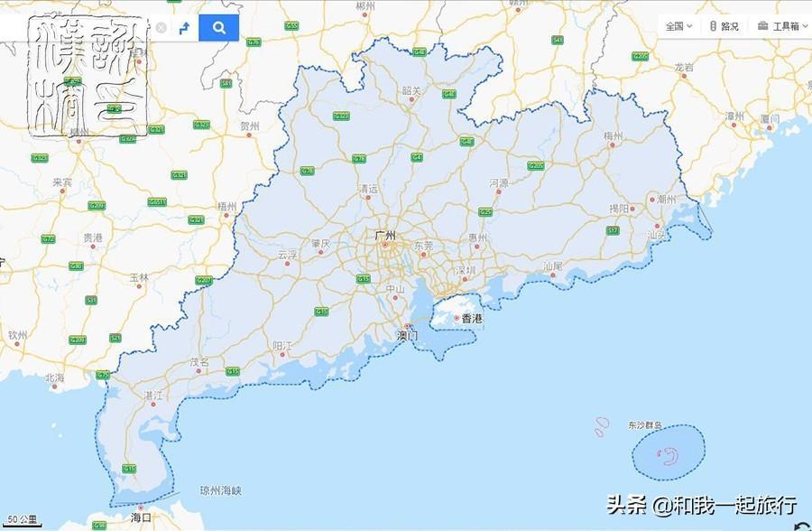Click the 海口 city label
The image size is (812, 531).
[141, 517]
